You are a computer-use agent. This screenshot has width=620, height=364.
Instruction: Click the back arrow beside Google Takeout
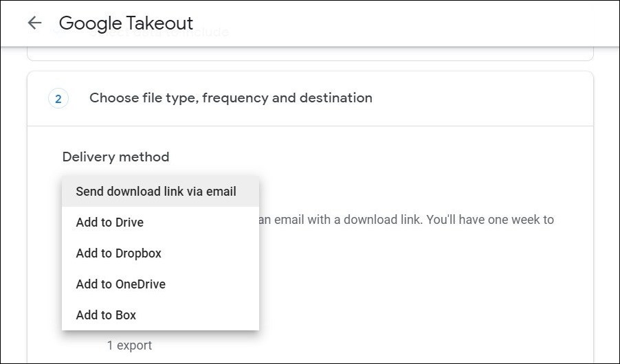point(34,23)
